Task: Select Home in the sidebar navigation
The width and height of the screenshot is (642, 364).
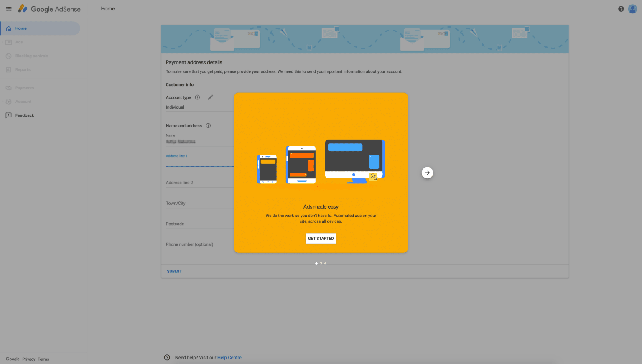Action: point(20,28)
